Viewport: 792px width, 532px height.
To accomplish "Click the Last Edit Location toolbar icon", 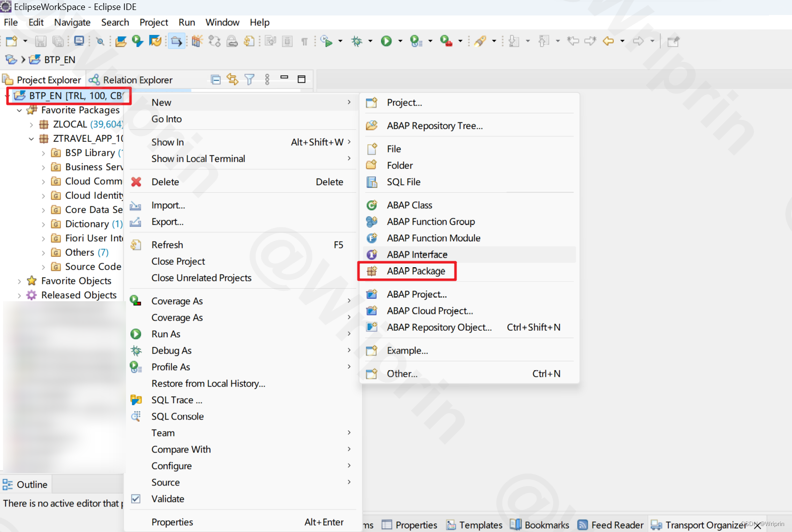I will [573, 41].
